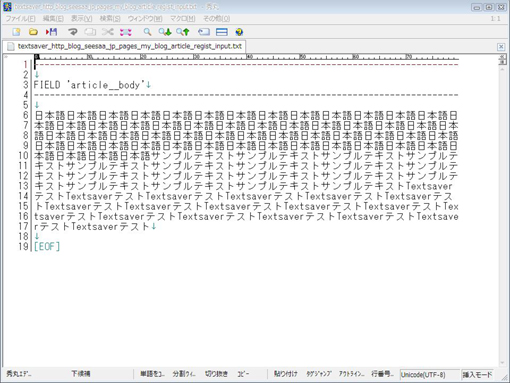510x383 pixels.
Task: Click line number 19 in the gutter
Action: coord(23,246)
